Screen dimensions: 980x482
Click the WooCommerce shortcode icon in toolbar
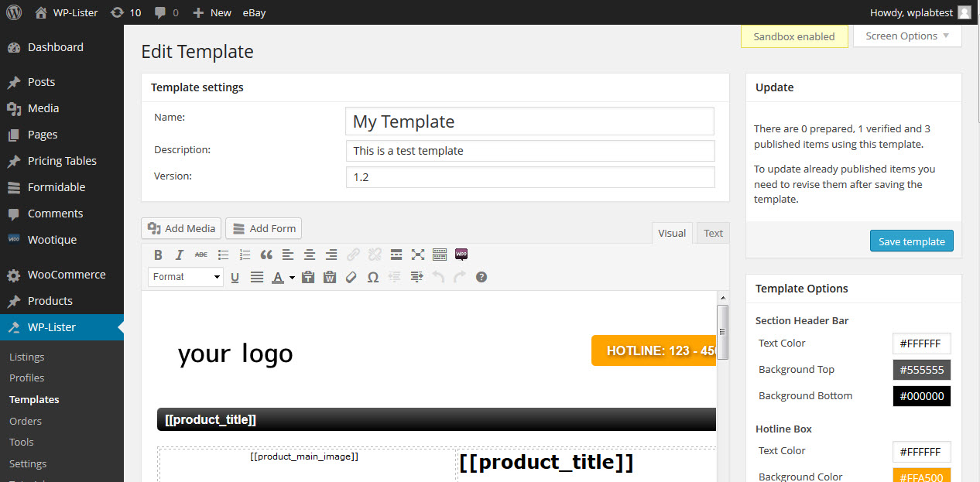point(461,255)
